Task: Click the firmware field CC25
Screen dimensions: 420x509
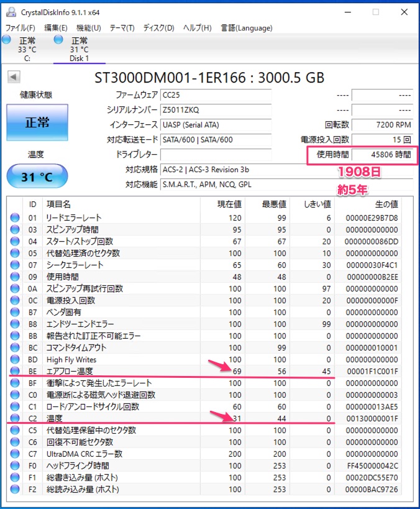Action: tap(216, 95)
